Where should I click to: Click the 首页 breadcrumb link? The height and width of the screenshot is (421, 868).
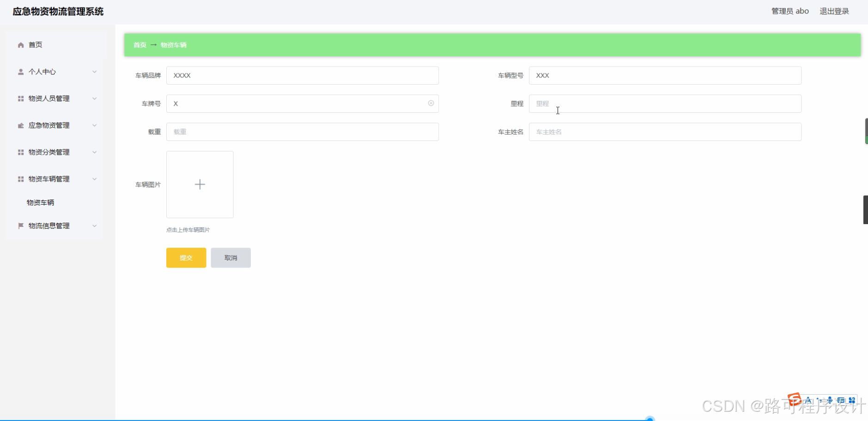click(x=140, y=45)
